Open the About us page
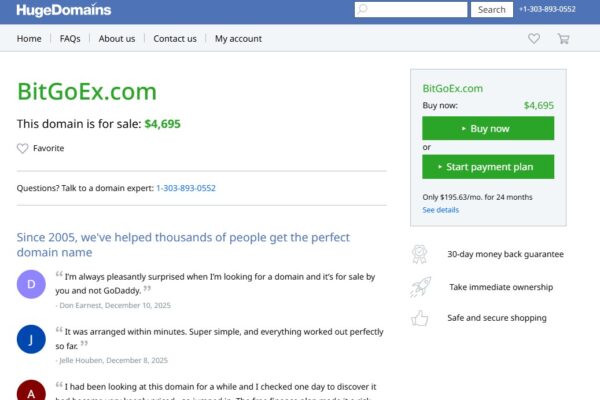 pyautogui.click(x=117, y=39)
